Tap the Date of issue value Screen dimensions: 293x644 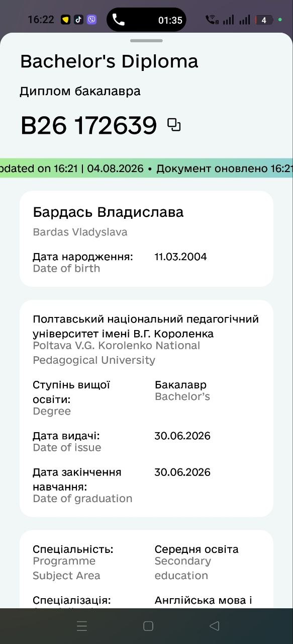[x=182, y=436]
